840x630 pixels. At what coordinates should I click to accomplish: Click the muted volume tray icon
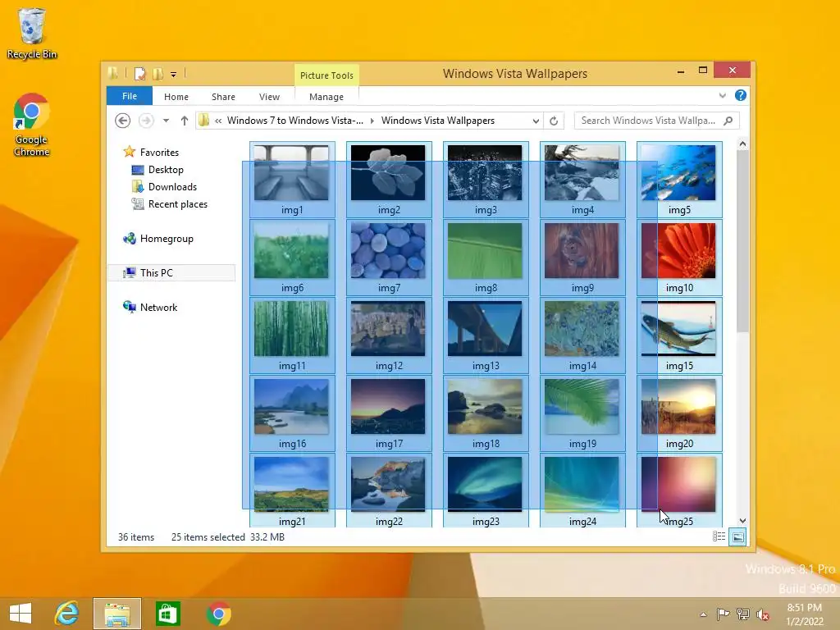point(763,614)
